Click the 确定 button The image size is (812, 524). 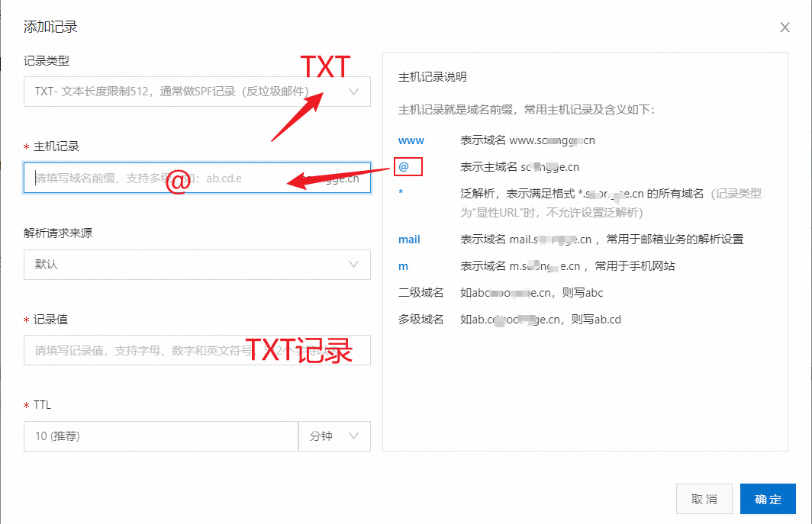click(768, 499)
